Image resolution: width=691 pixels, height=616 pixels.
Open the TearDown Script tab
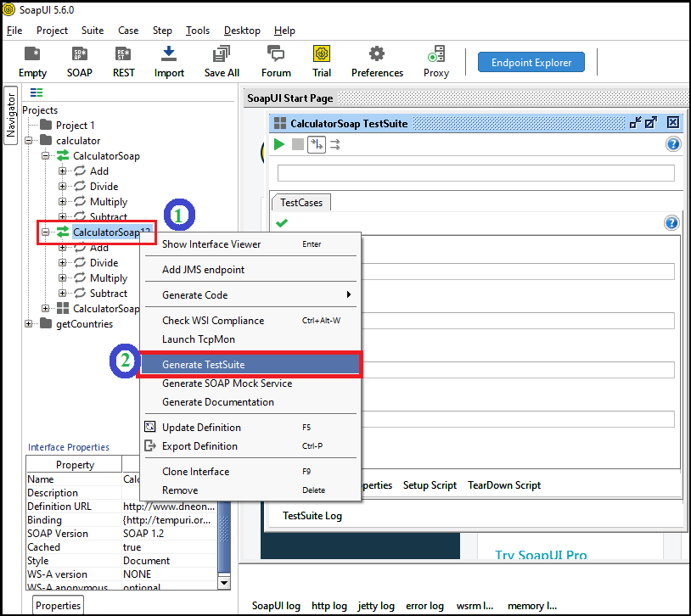coord(504,485)
